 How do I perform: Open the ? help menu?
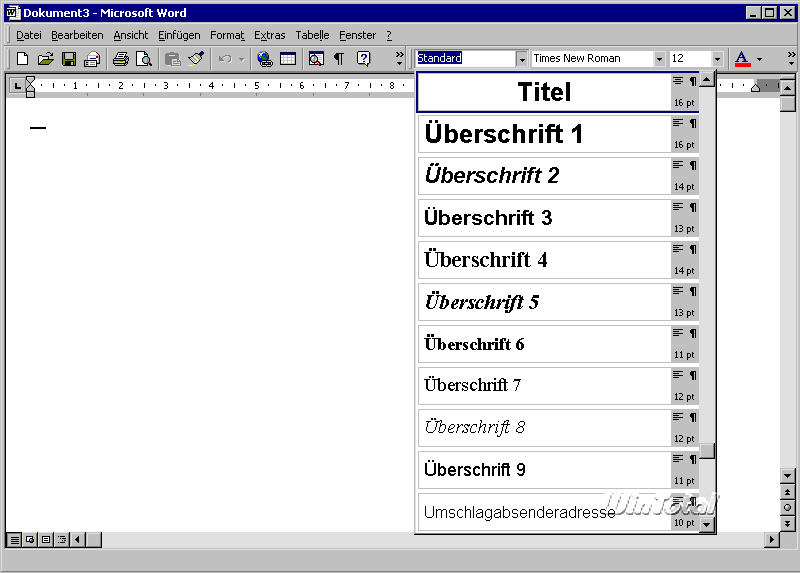(389, 35)
